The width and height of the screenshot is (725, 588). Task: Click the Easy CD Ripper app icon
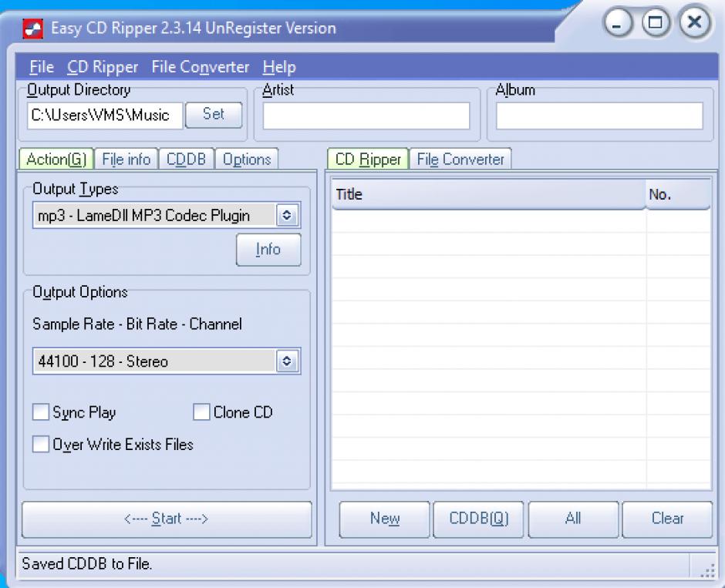click(33, 29)
